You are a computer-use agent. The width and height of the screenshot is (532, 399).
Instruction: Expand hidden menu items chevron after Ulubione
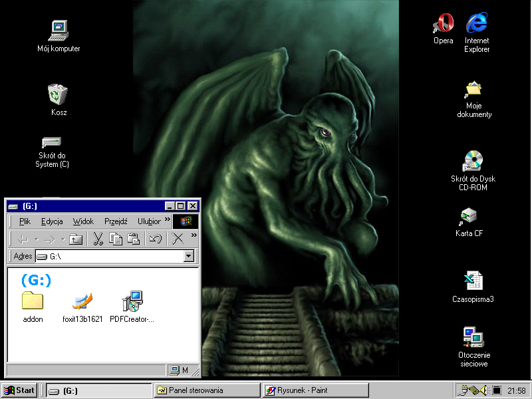(168, 220)
